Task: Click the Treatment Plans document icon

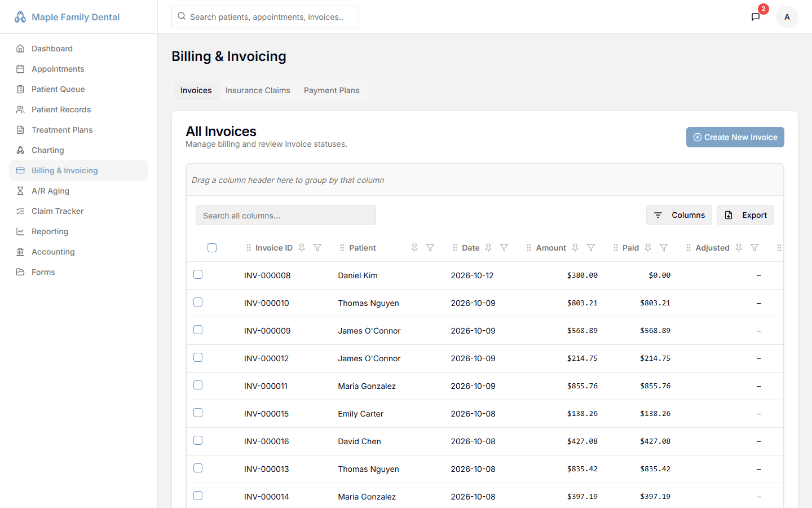Action: coord(20,130)
